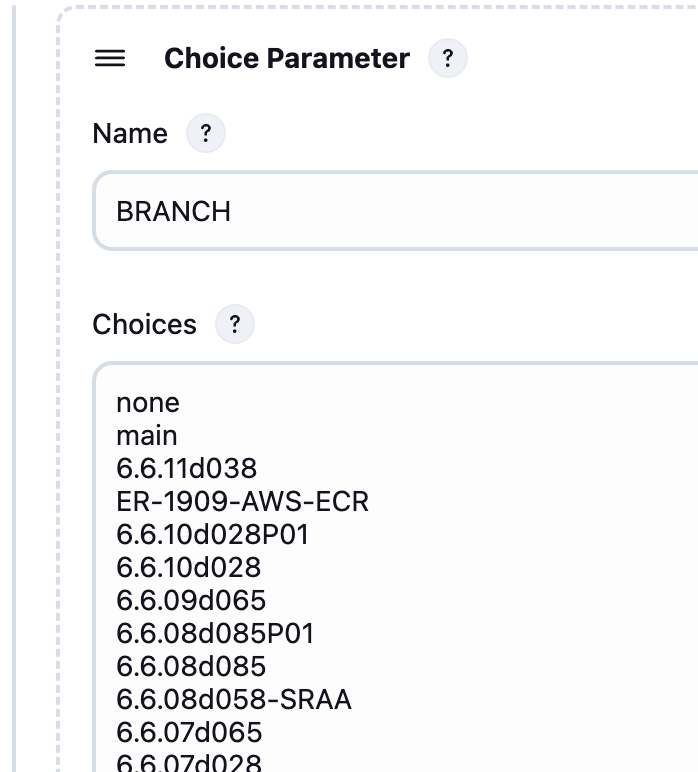Click the 6.6.08d058-SRAA choice line
The image size is (698, 772).
point(234,700)
